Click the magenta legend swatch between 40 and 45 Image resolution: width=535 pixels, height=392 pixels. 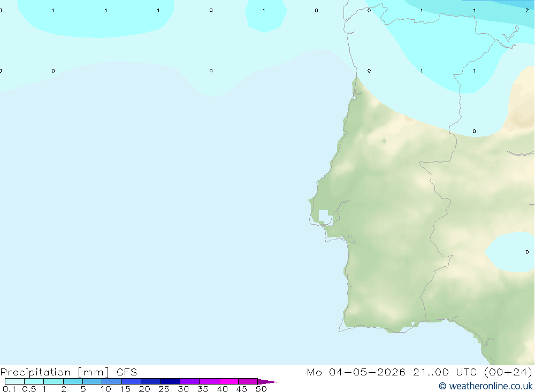click(x=228, y=381)
